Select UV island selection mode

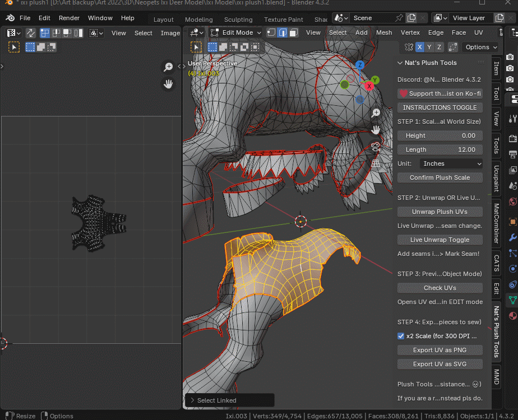78,33
